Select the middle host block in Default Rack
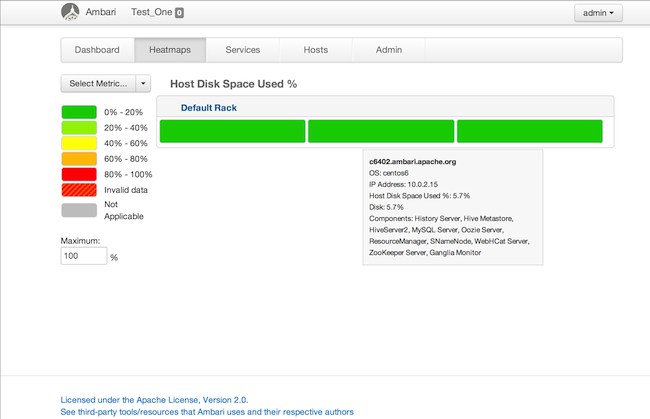Screen dimensions: 650x419 coord(381,131)
